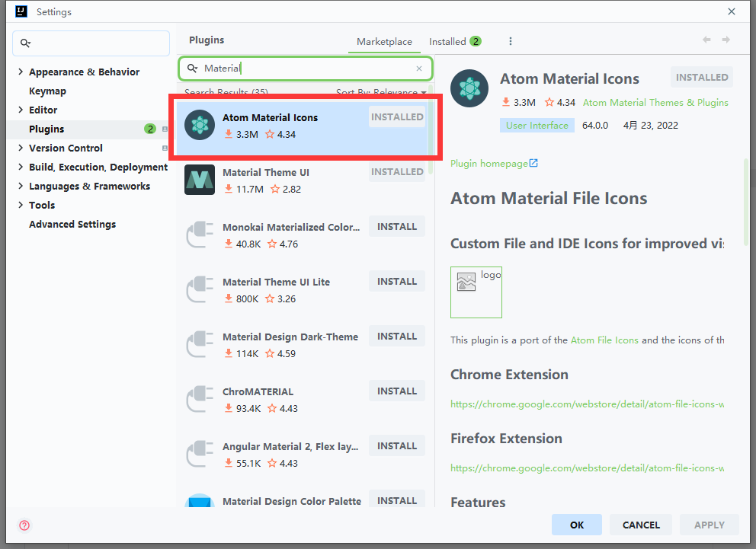Click the Material Design Dark-Theme plugin icon

tap(200, 344)
